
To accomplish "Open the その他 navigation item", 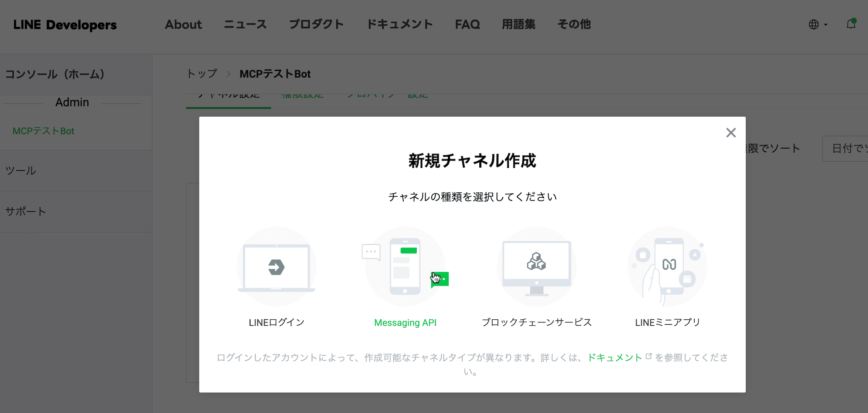I will (574, 24).
